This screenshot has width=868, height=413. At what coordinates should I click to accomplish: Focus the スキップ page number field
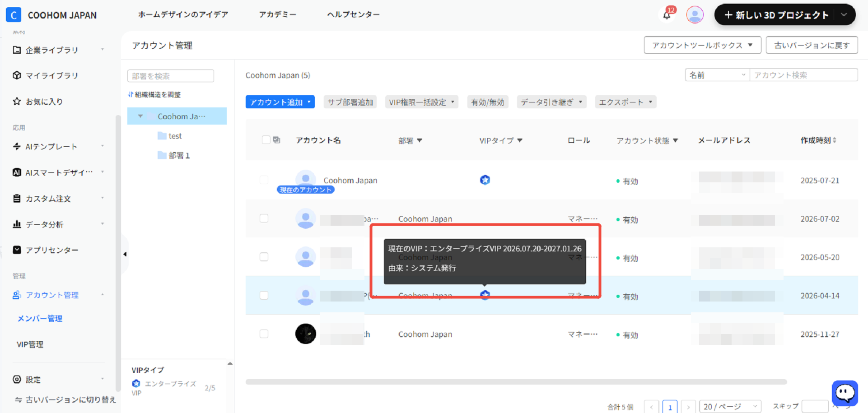pos(815,406)
